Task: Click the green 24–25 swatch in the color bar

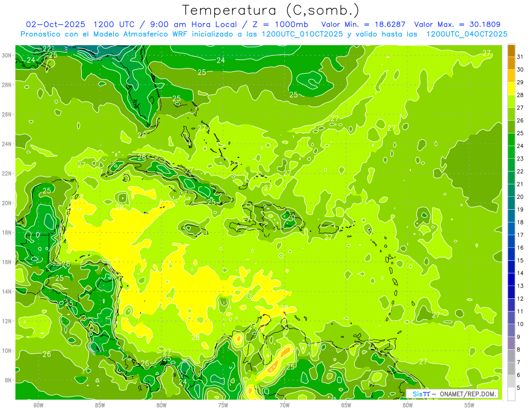Action: [x=511, y=140]
